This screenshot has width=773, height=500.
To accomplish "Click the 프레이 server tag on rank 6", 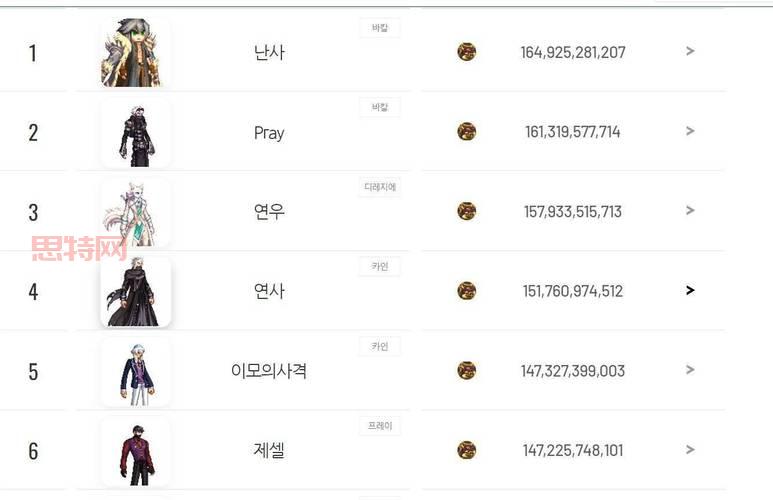I will click(x=380, y=426).
